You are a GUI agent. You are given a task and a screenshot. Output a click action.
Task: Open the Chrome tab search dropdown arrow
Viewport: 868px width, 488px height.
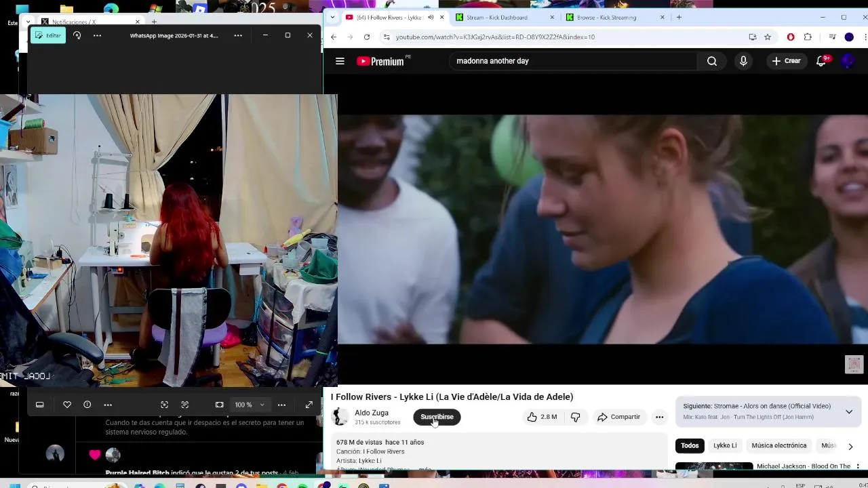332,17
